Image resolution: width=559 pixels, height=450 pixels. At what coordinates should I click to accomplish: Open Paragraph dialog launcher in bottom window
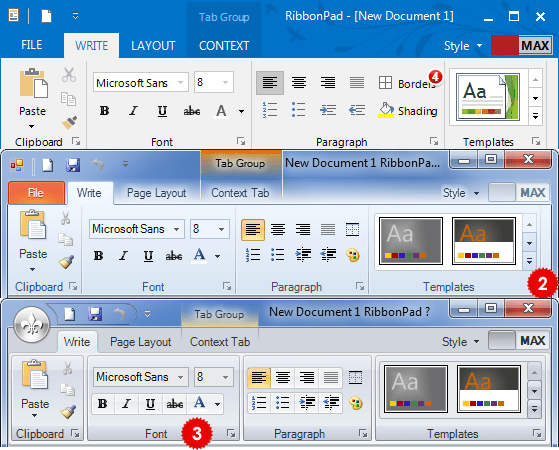[x=363, y=433]
